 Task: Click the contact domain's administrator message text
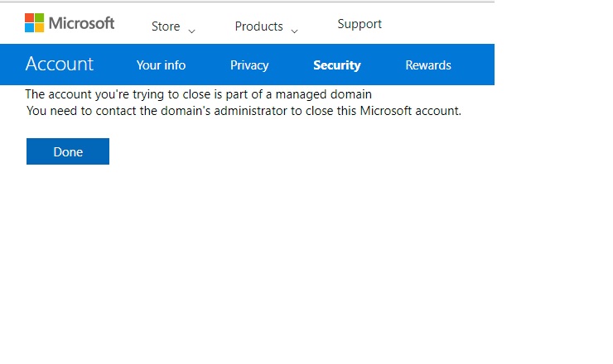click(x=244, y=111)
